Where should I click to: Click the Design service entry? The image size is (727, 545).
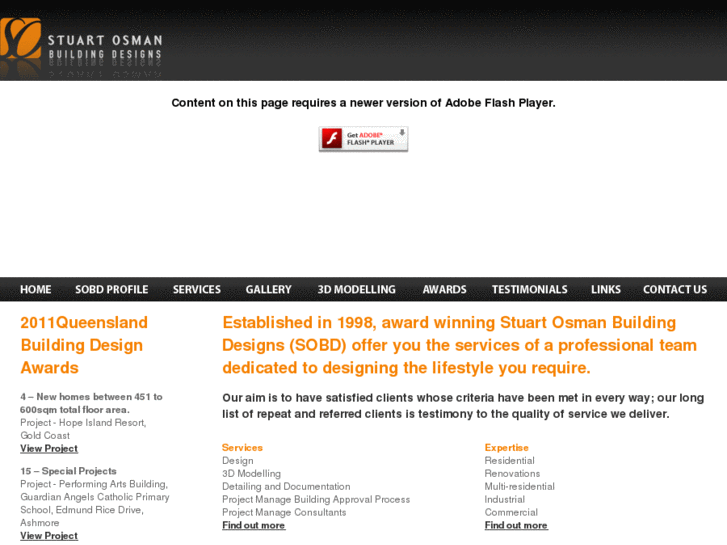[238, 461]
